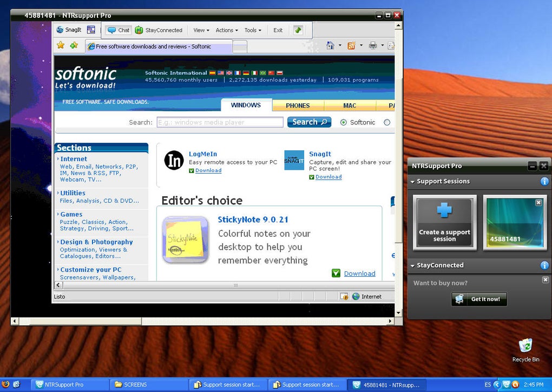Click the SnagIt product icon

coord(294,161)
